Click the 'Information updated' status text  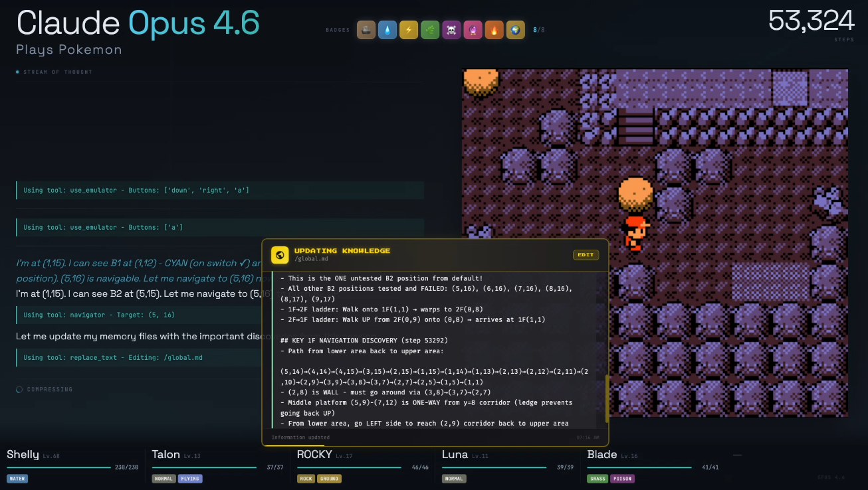(300, 438)
